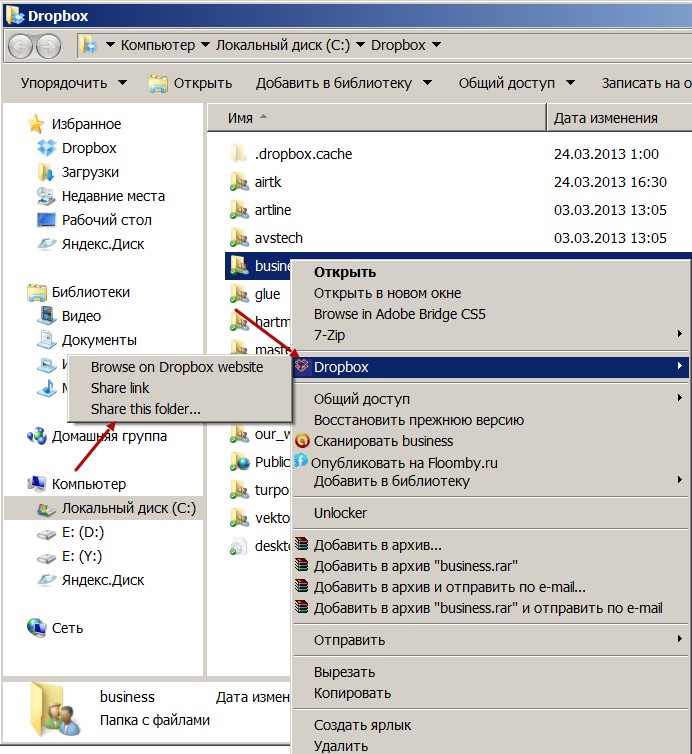Viewport: 692px width, 754px height.
Task: Click the Рабочий стол icon
Action: coord(46,220)
